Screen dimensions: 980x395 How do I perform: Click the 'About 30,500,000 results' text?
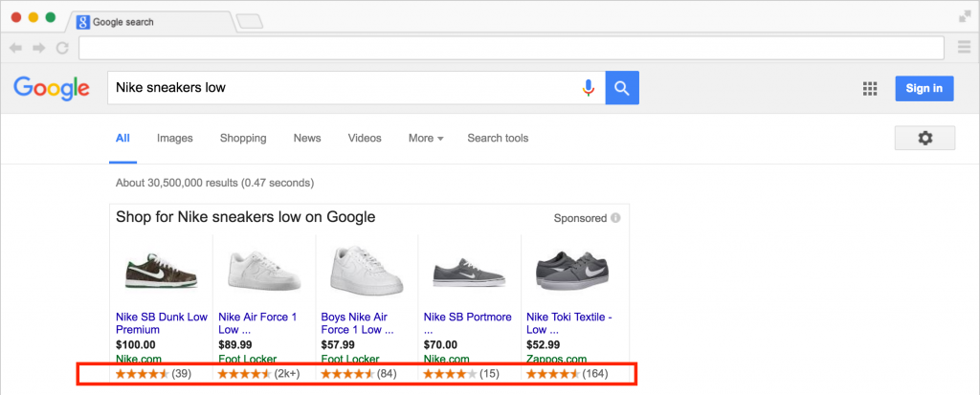(215, 183)
